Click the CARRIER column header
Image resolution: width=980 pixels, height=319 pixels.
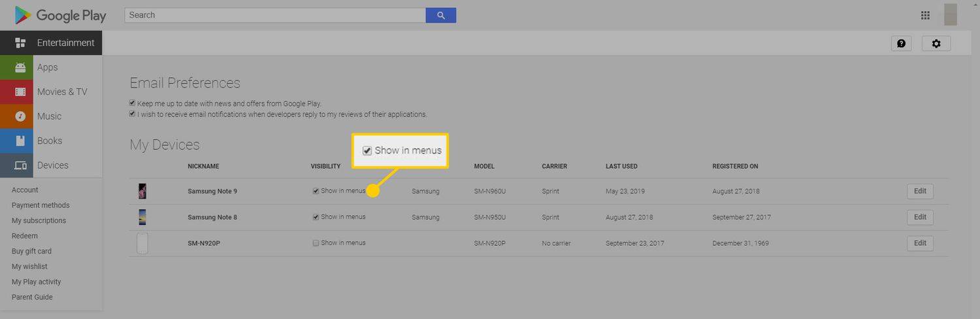coord(554,167)
